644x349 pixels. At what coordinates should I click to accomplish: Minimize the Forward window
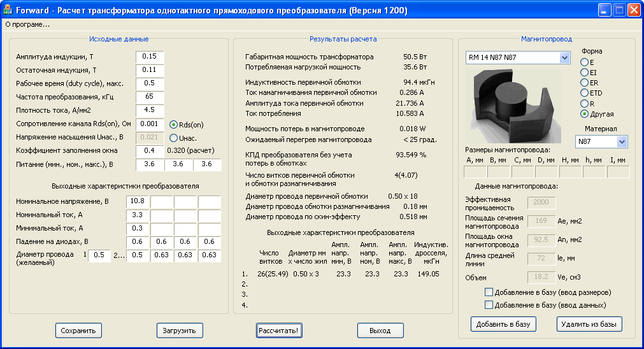(604, 10)
